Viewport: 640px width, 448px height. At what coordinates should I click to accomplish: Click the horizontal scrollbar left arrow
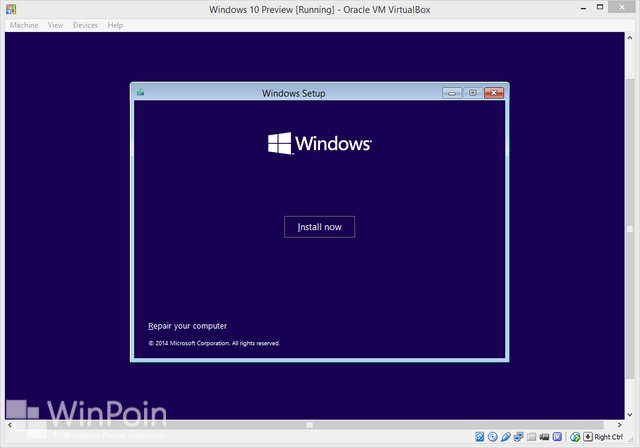[x=10, y=425]
